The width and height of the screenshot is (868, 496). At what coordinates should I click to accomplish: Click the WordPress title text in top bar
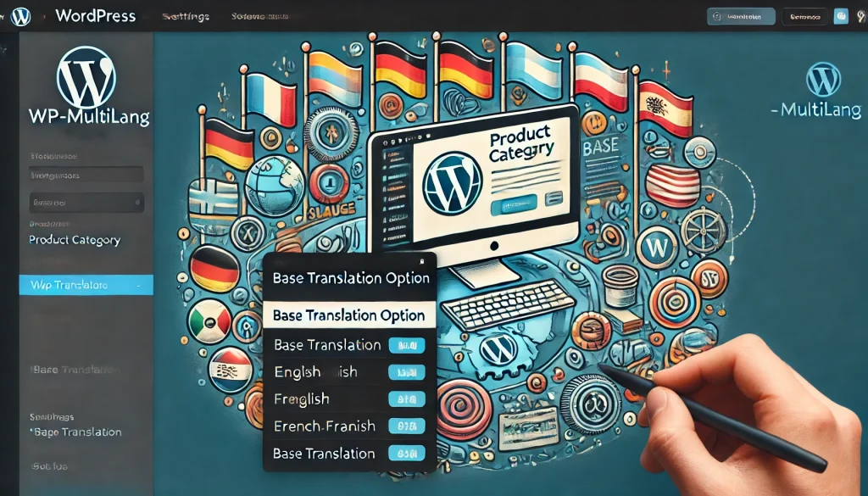pos(95,16)
